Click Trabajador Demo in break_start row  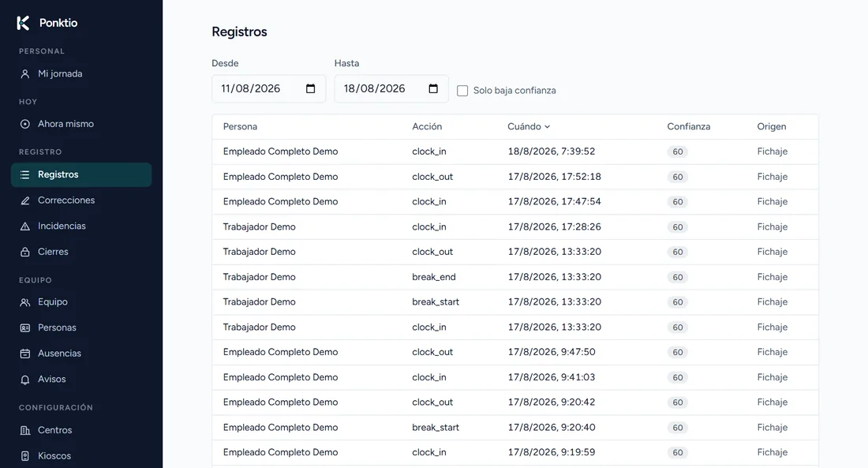click(x=259, y=301)
